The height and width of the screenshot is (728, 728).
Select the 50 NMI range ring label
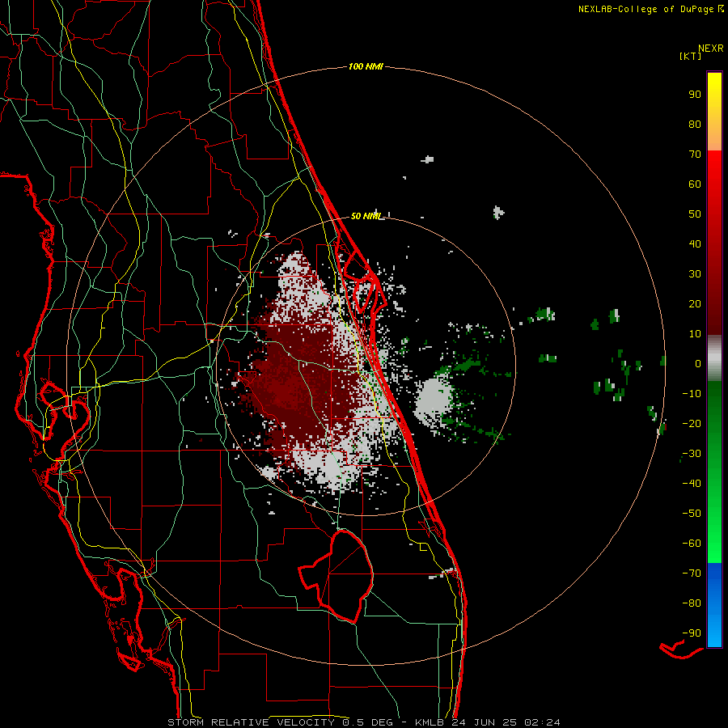pos(366,216)
